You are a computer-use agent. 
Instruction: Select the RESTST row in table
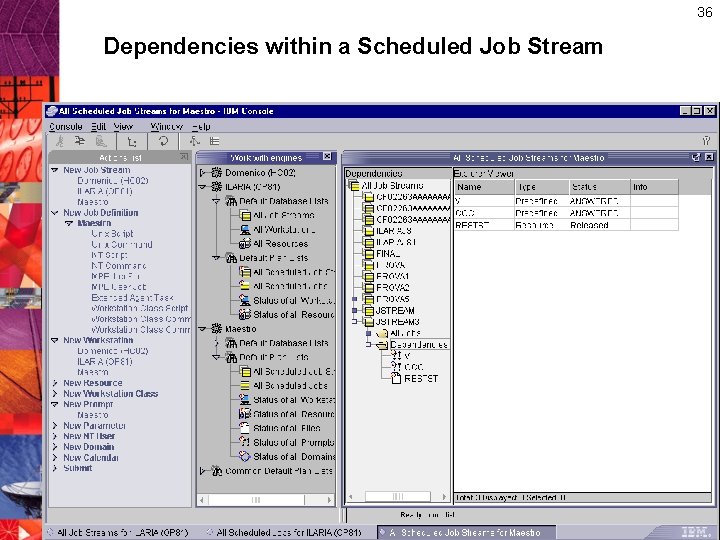(x=566, y=225)
